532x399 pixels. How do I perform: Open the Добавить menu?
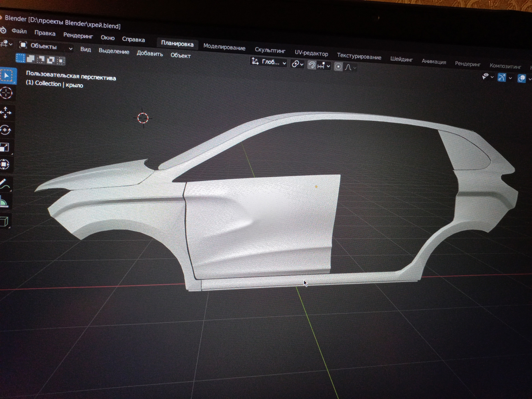(x=150, y=53)
